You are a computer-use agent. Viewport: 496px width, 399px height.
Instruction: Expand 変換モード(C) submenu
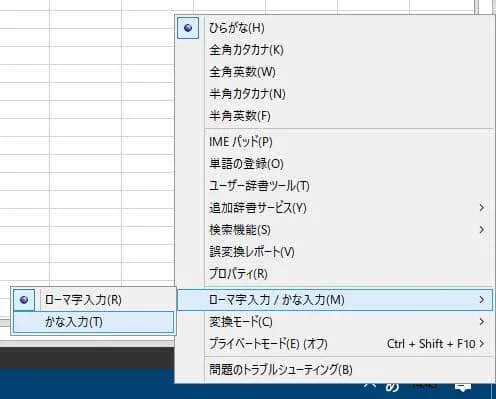335,322
